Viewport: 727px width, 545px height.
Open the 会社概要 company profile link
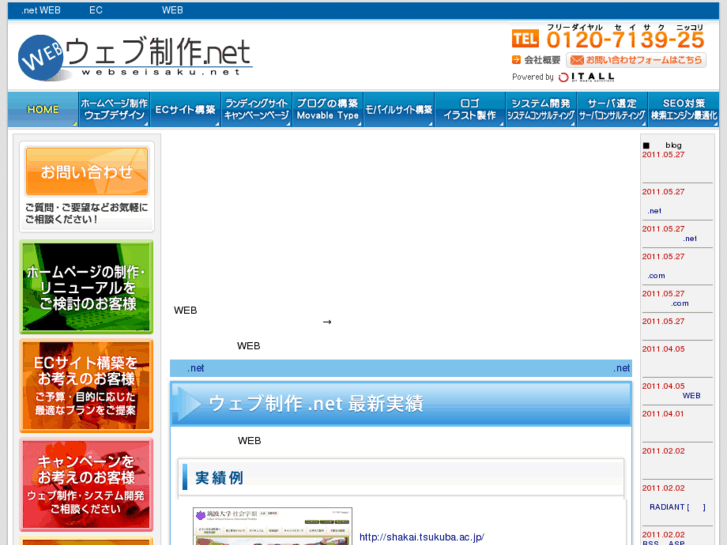tap(537, 60)
